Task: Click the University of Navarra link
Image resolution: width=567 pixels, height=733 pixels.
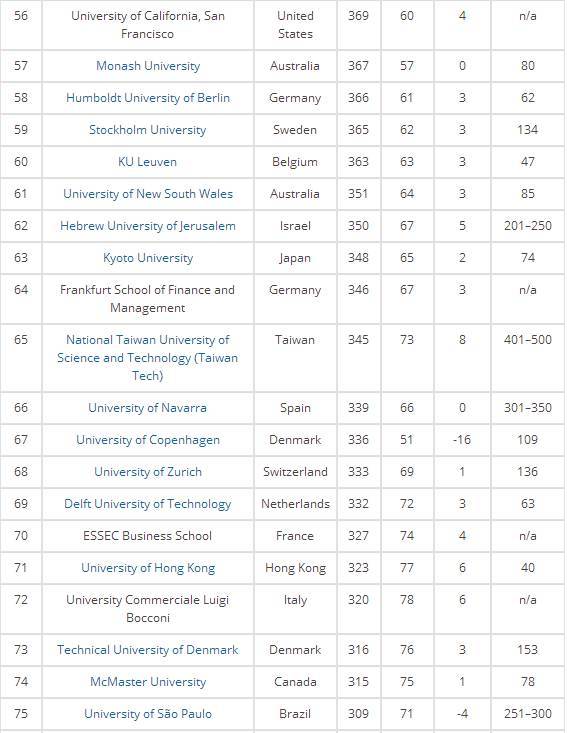Action: pyautogui.click(x=148, y=408)
